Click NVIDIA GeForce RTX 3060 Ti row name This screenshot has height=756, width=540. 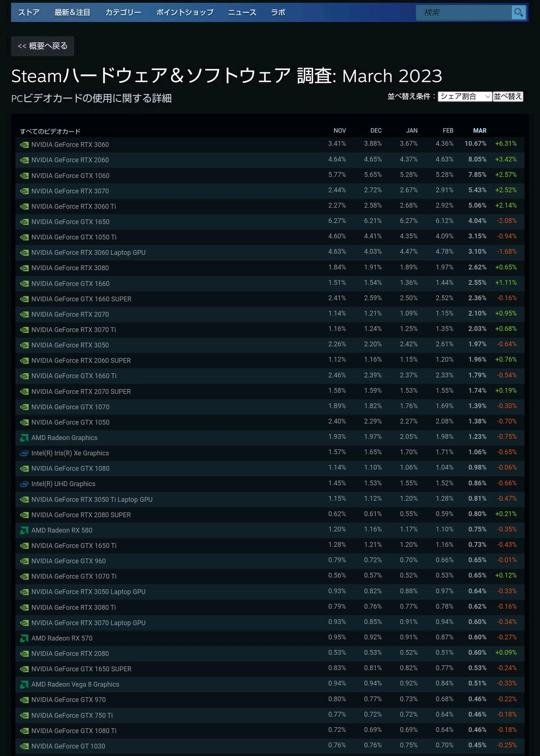click(74, 206)
